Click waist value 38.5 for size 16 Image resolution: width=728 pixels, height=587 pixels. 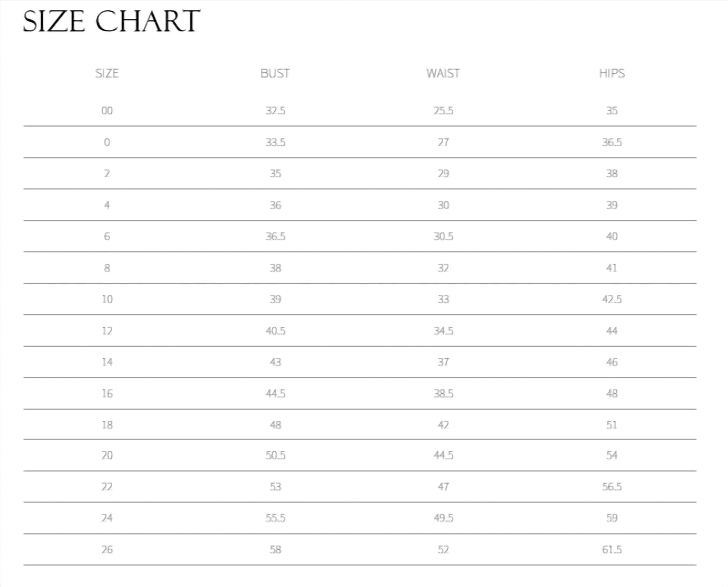[443, 394]
